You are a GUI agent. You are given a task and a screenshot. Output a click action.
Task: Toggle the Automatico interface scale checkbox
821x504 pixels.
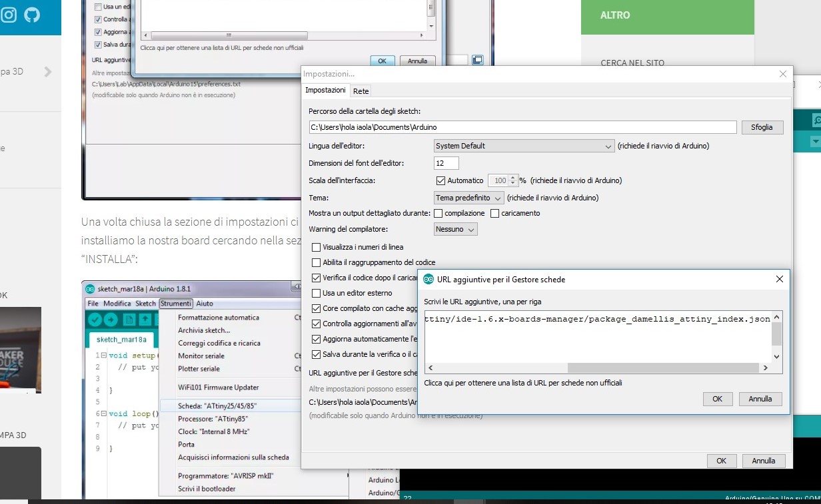440,180
